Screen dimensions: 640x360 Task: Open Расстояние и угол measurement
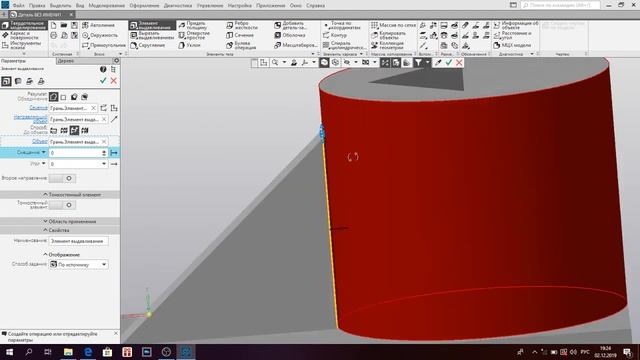click(513, 36)
